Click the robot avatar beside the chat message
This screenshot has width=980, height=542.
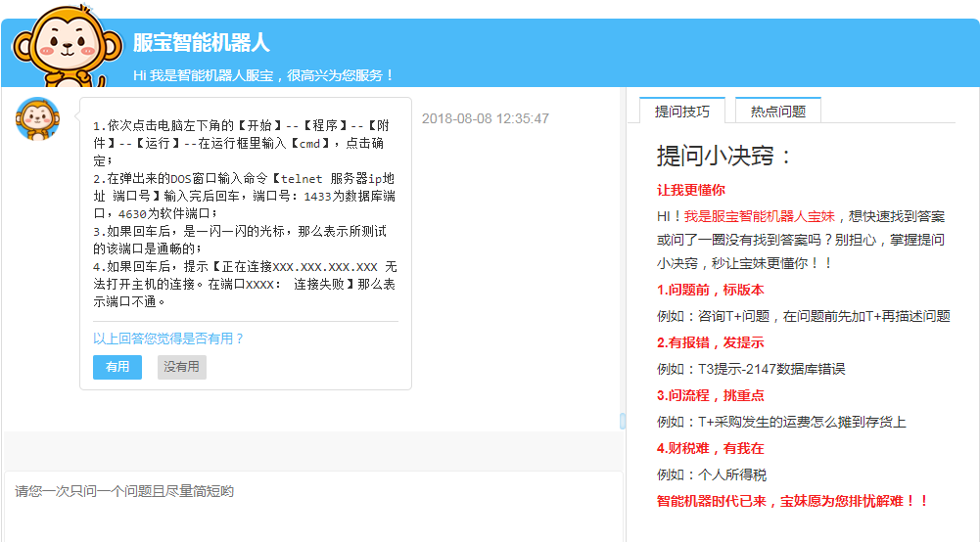tap(37, 118)
